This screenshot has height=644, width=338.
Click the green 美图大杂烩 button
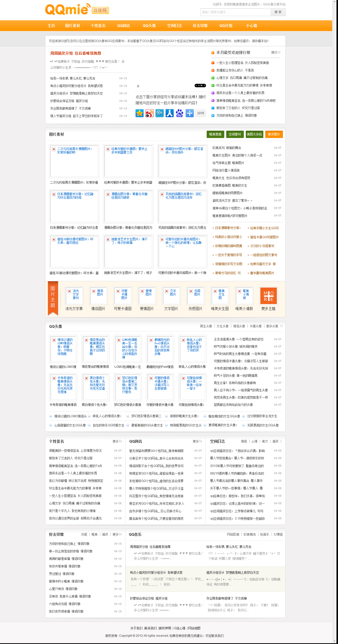254,134
